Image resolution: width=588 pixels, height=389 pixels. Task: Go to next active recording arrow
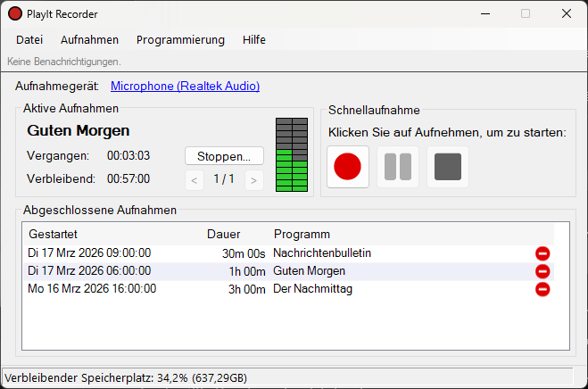[254, 180]
